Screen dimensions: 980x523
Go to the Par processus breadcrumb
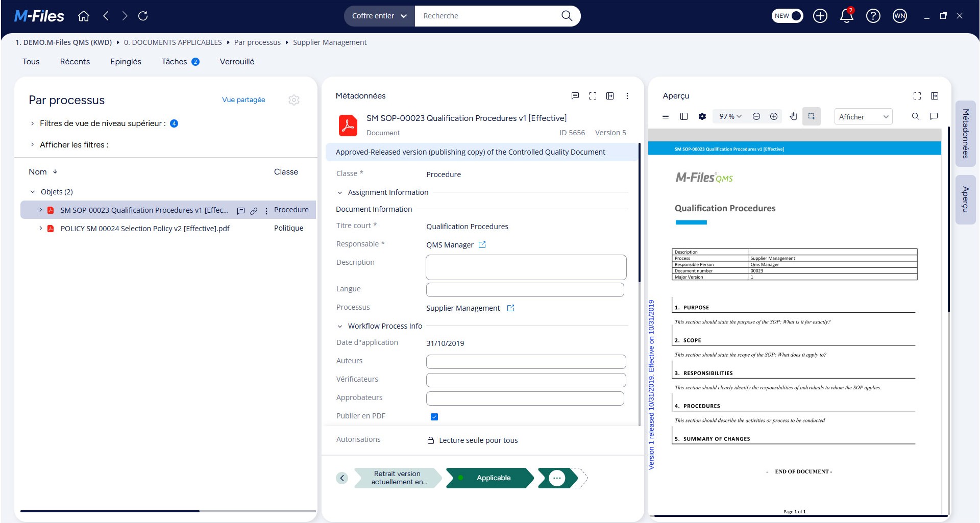pos(257,42)
